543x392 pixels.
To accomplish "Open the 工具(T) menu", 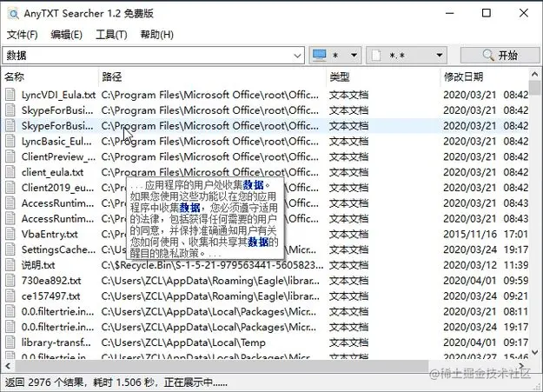I will pos(111,35).
